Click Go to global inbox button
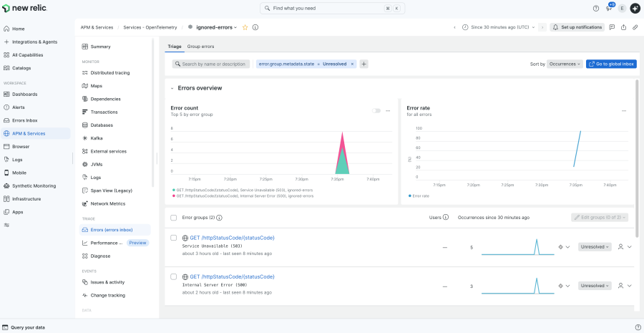This screenshot has width=644, height=333. pyautogui.click(x=611, y=64)
